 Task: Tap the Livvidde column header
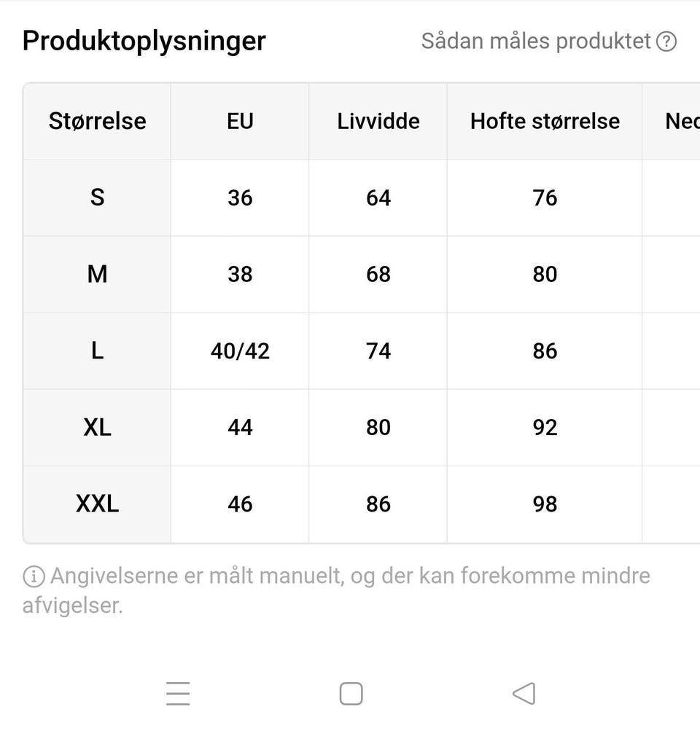(x=378, y=121)
